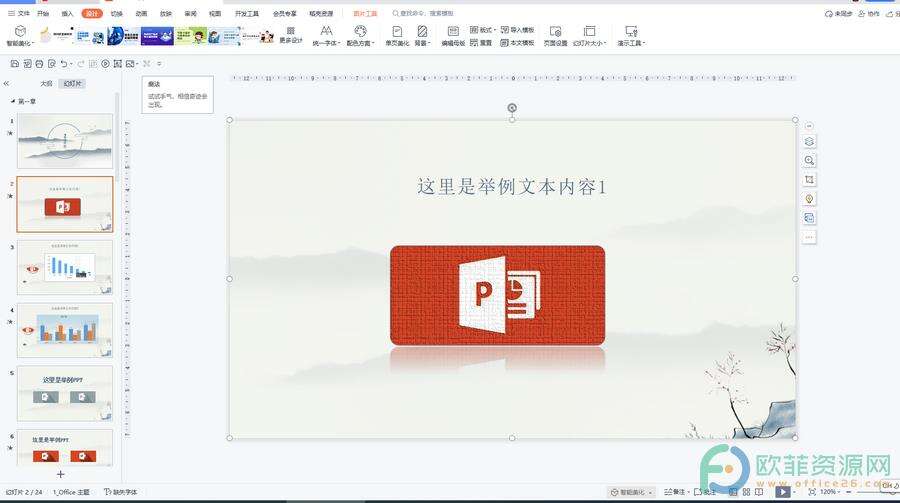
Task: Click 缺失字体 in the status bar
Action: pos(121,492)
